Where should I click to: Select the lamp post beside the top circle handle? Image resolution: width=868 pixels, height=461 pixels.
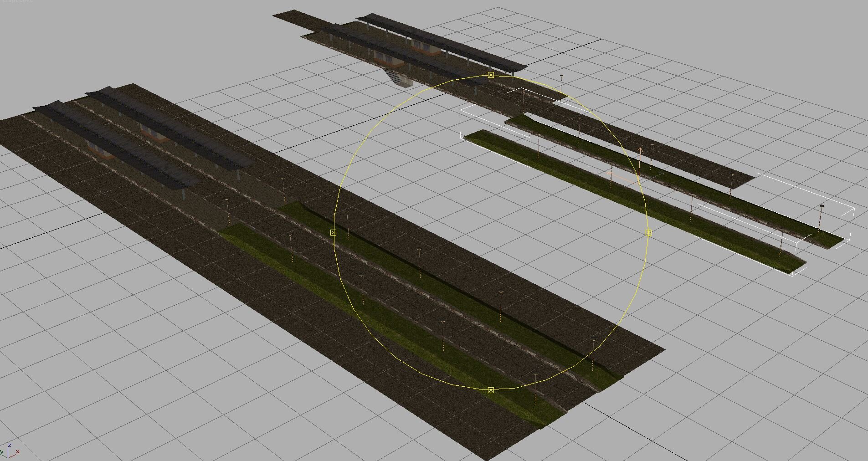point(561,81)
